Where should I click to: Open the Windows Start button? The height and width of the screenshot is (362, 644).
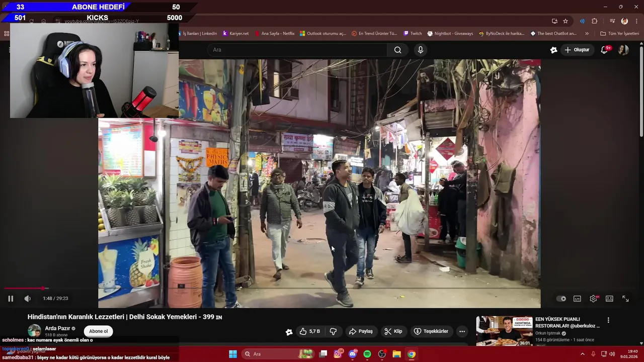pos(233,354)
